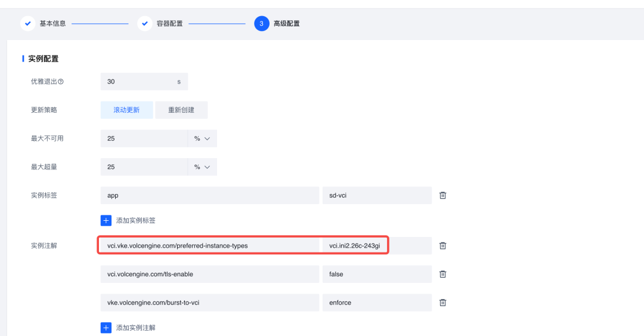Open unit dropdown for 最大超量

[202, 167]
